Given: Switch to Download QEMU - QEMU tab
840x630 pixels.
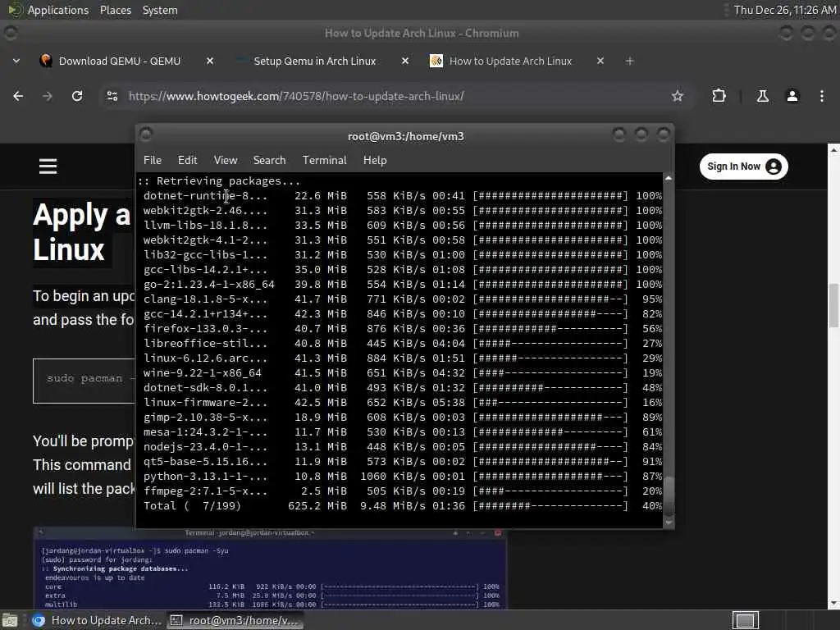Looking at the screenshot, I should (120, 61).
